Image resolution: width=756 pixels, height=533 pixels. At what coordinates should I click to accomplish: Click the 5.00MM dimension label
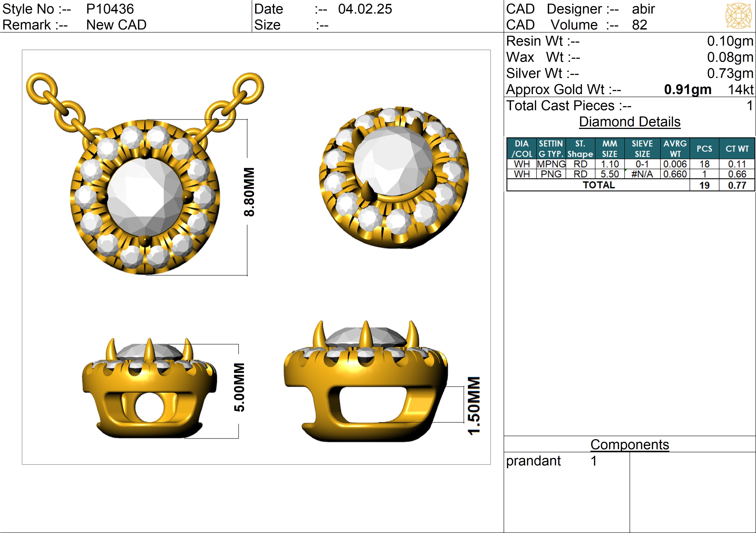tap(239, 387)
